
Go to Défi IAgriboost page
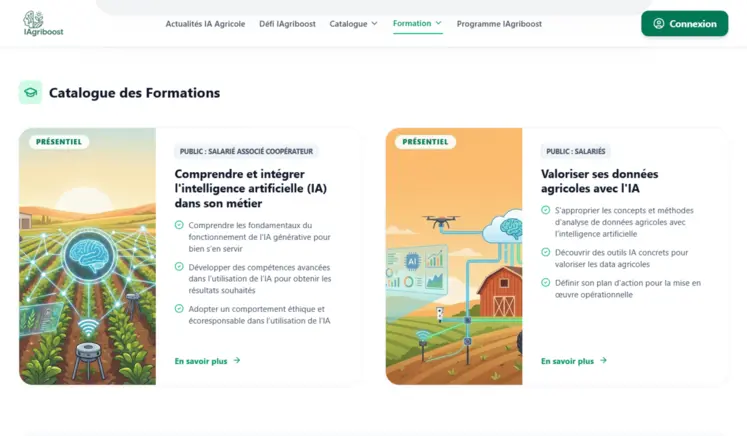tap(287, 24)
